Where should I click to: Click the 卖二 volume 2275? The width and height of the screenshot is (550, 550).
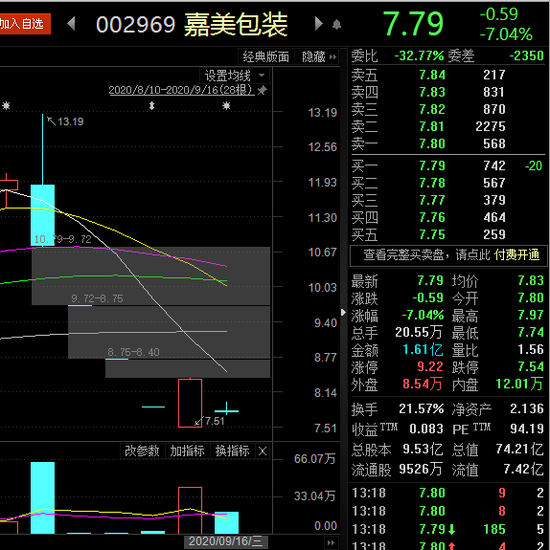490,126
